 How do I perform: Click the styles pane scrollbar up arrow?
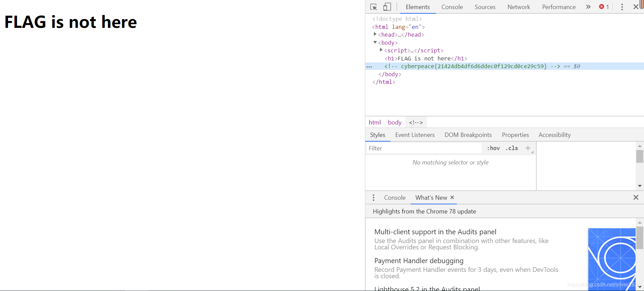(640, 146)
